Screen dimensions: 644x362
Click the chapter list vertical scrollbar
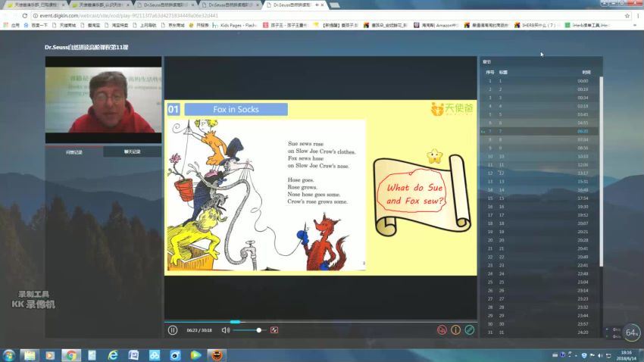602,171
